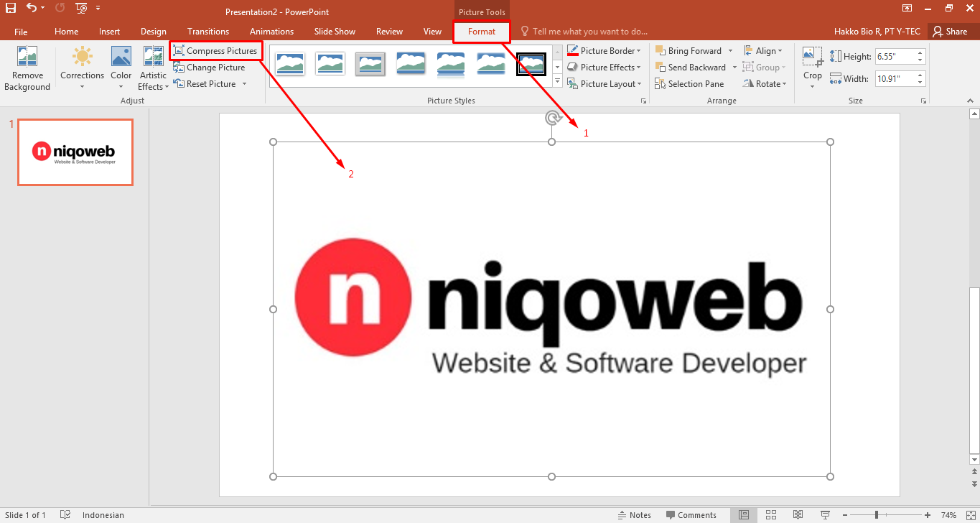Select the Crop tool
Screen dimensions: 980x523
[813, 69]
